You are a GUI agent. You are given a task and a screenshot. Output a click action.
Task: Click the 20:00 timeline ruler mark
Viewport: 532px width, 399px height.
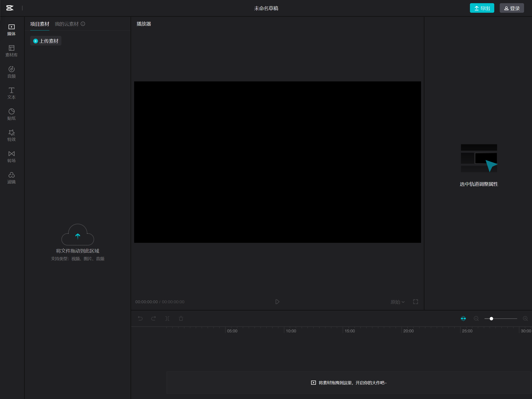click(x=408, y=331)
